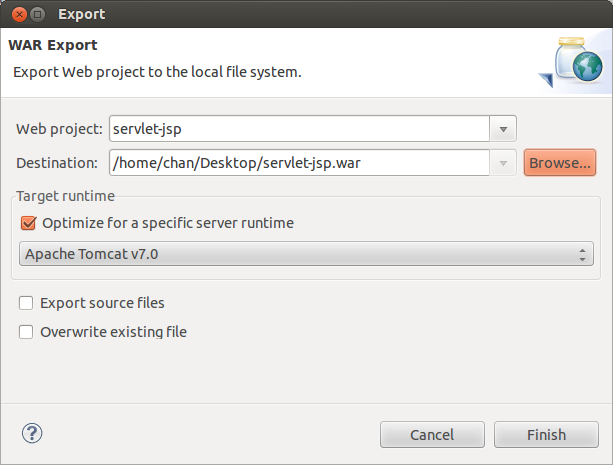613x465 pixels.
Task: Click inside the Destination path field
Action: click(x=299, y=163)
